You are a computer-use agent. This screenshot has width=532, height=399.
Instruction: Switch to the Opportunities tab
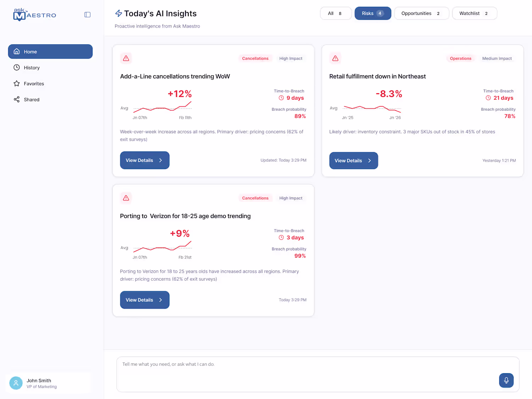click(421, 13)
